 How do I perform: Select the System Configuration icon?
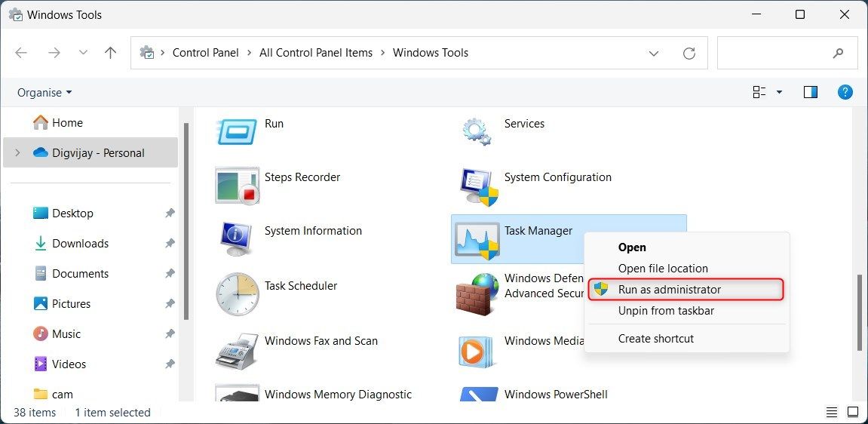tap(479, 187)
